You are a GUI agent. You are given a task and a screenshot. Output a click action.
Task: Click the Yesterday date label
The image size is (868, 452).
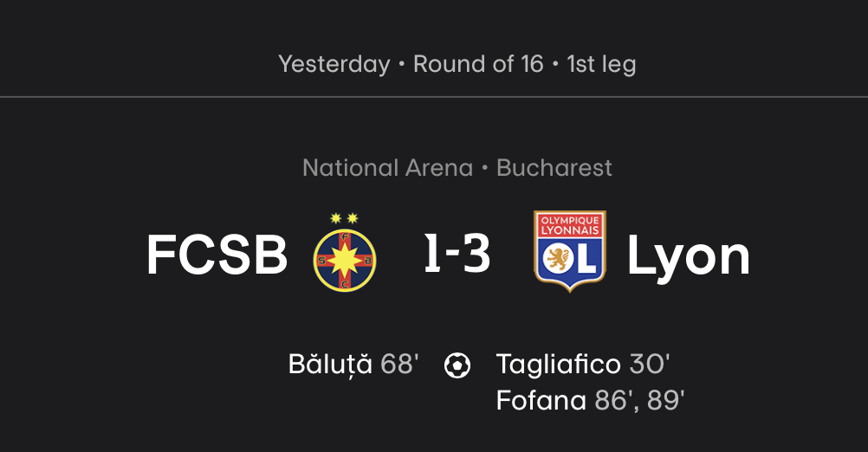[334, 64]
